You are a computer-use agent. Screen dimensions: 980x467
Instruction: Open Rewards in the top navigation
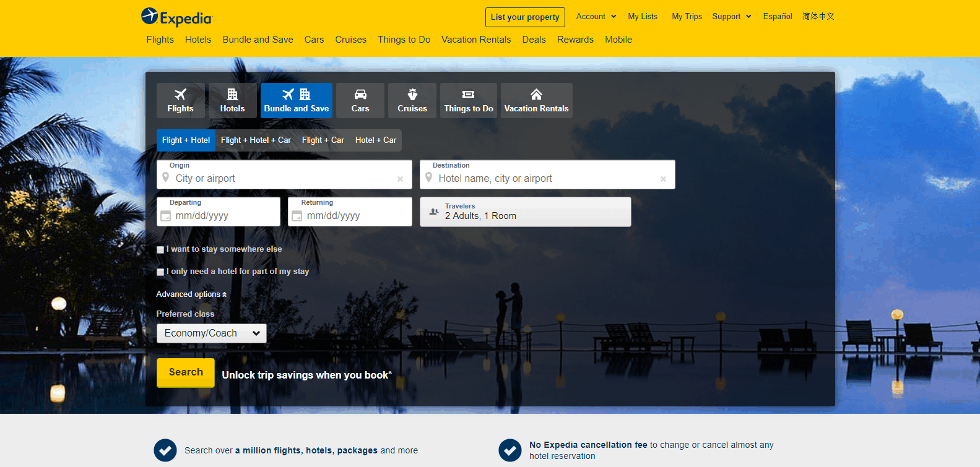(x=575, y=40)
